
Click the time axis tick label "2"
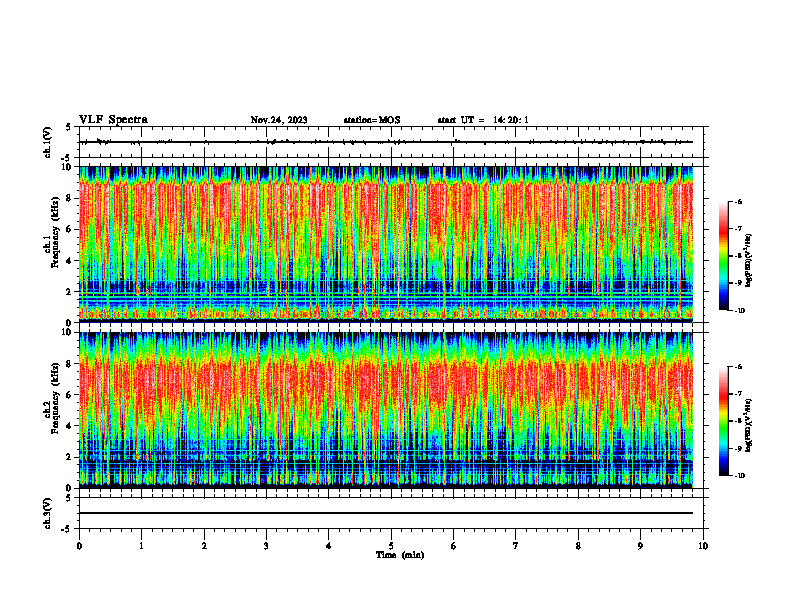coord(204,546)
